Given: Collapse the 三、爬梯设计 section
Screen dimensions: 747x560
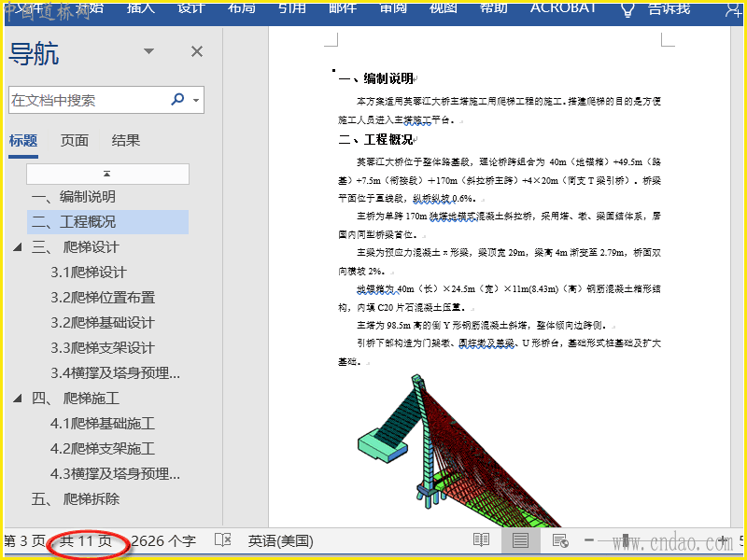Looking at the screenshot, I should [x=18, y=247].
